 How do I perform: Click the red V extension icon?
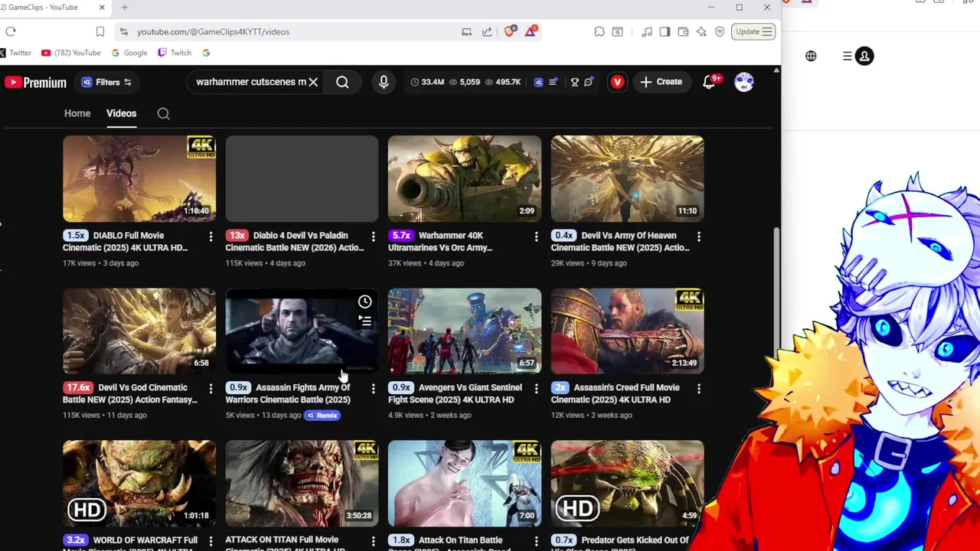(x=617, y=82)
